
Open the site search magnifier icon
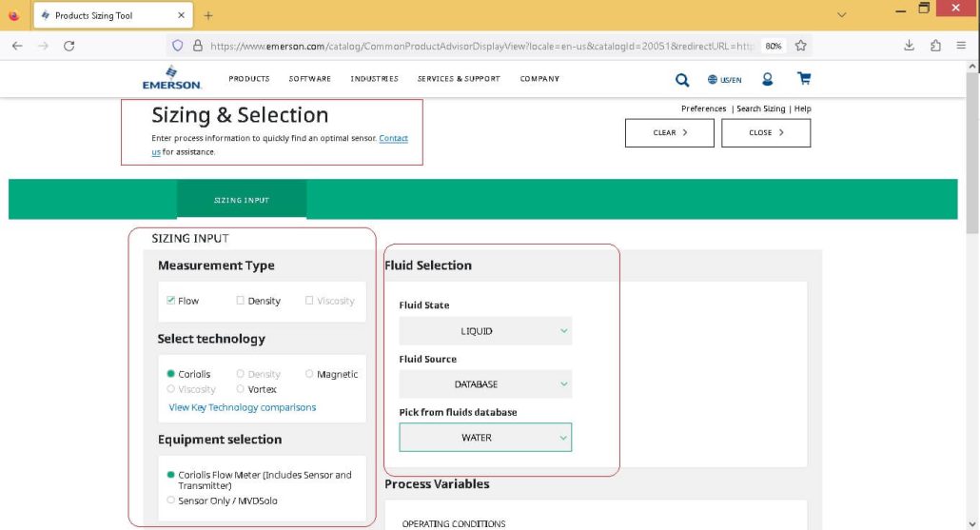682,79
